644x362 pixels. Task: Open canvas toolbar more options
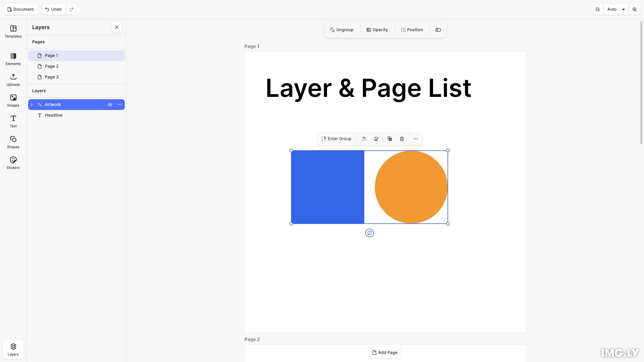coord(416,139)
